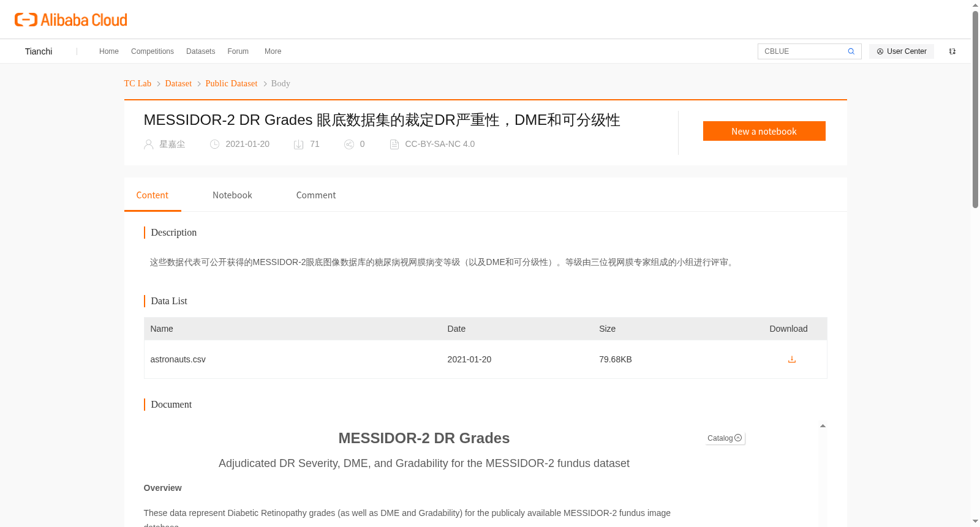Switch to the Comment tab
The height and width of the screenshot is (527, 980).
316,195
